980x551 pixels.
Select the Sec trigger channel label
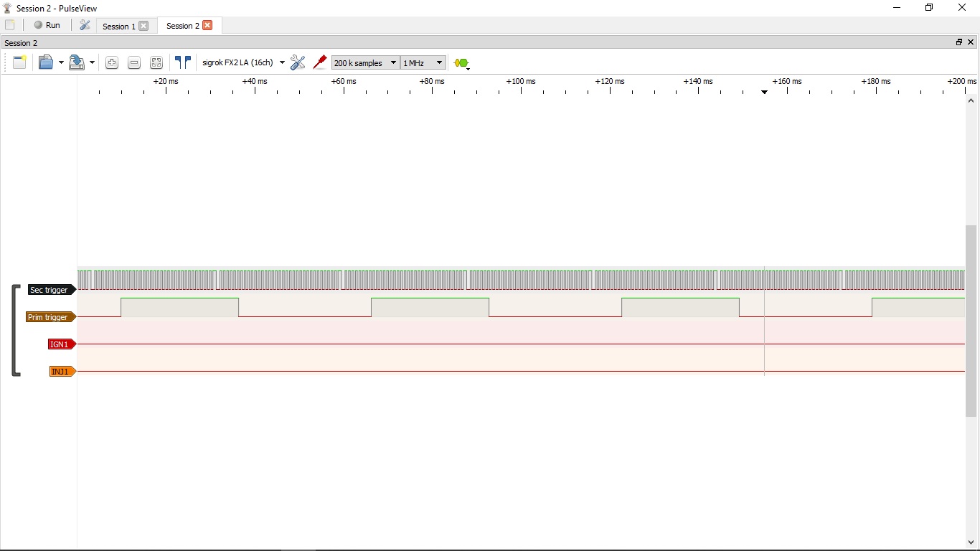coord(52,290)
